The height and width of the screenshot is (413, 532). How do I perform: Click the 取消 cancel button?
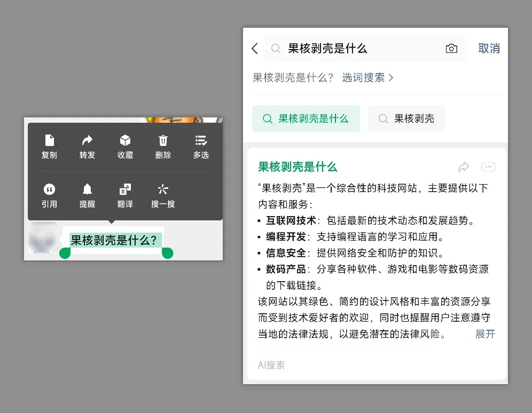pos(489,49)
